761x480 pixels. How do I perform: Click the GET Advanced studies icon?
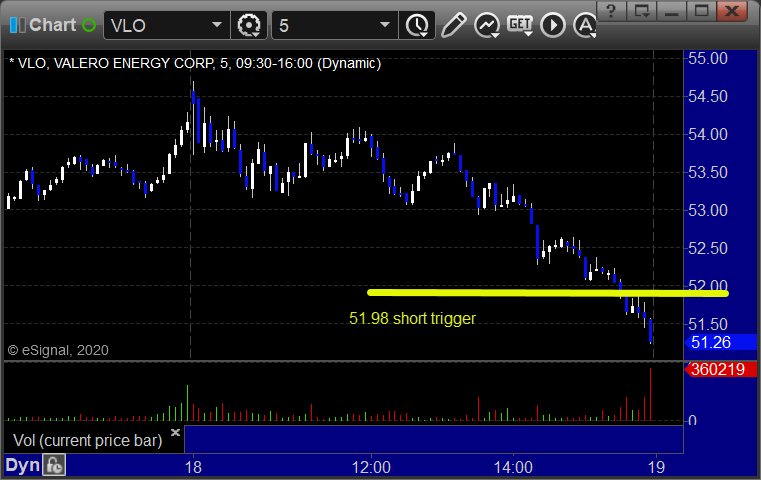520,25
